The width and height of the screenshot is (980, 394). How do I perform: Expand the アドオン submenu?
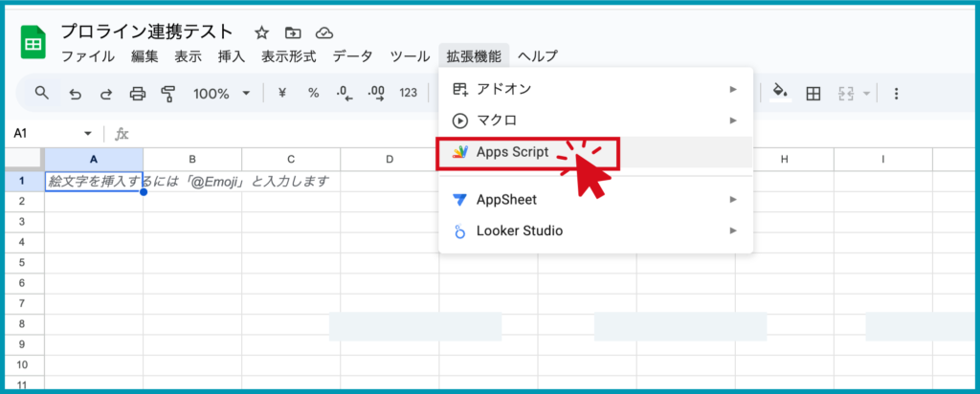click(x=595, y=89)
